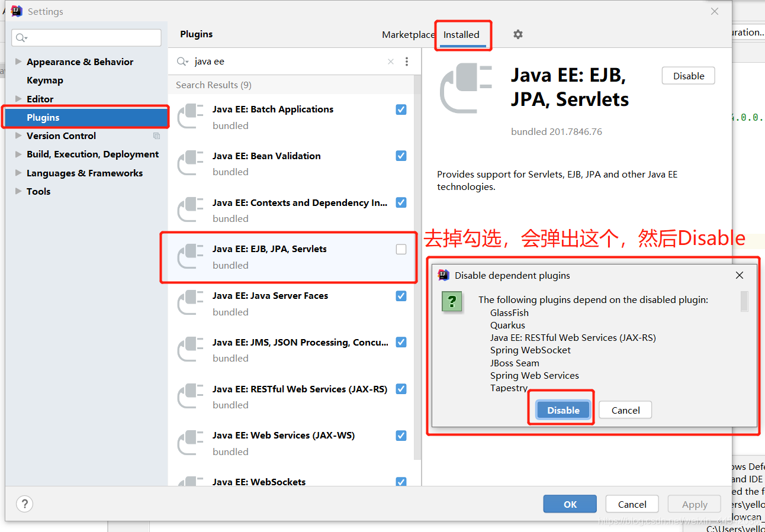Click the magnifier icon in plugin search
The height and width of the screenshot is (532, 765).
183,62
